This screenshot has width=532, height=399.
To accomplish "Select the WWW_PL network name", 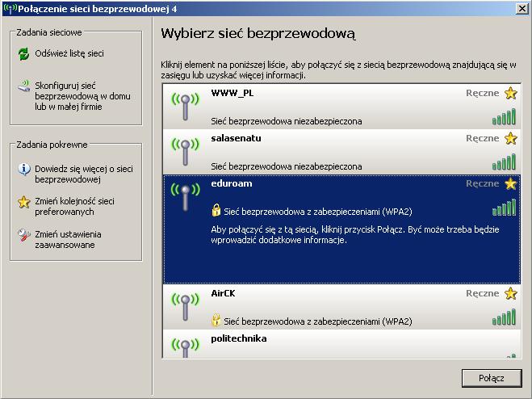I will point(232,93).
